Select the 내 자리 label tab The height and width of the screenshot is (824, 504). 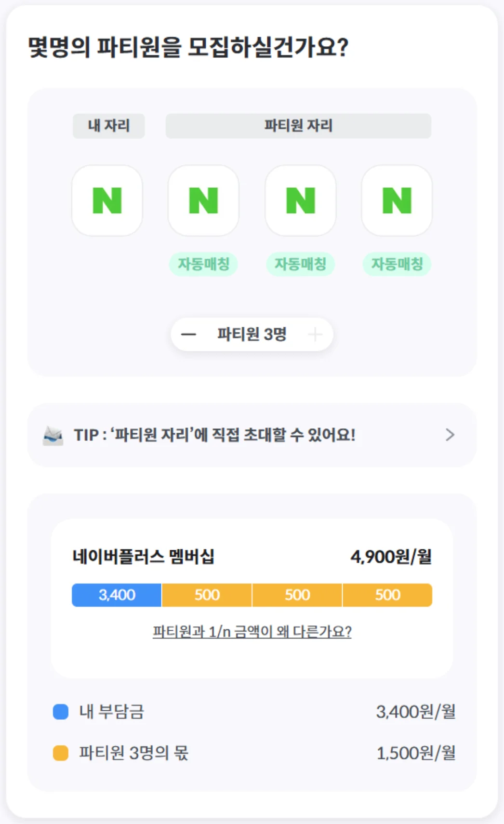[108, 126]
